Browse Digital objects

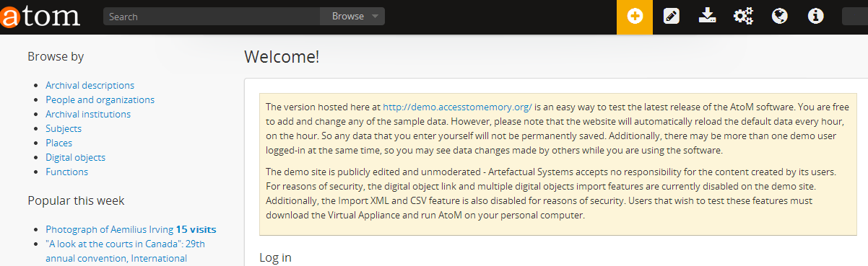pos(75,157)
